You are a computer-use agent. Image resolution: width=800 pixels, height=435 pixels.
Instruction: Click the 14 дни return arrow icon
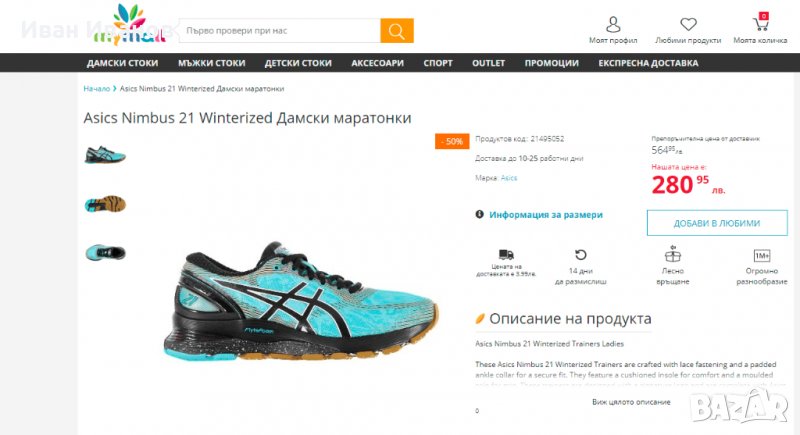tap(581, 254)
